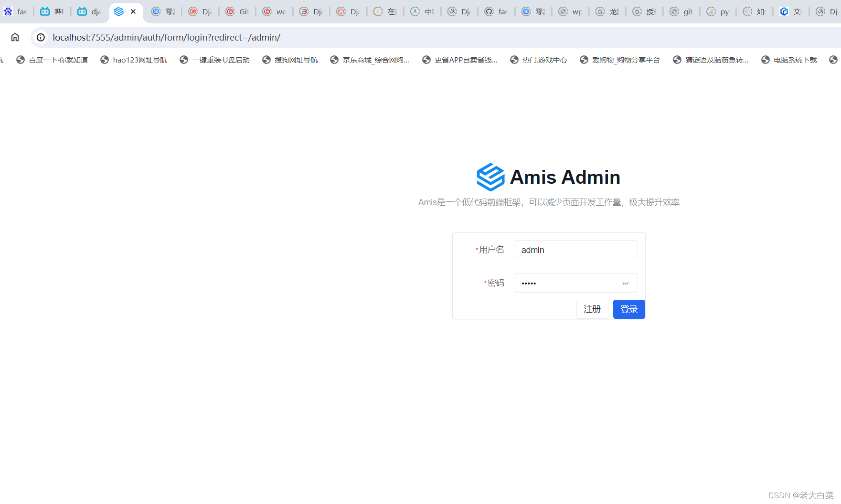
Task: Open the 一键重装·U盘启动 bookmark
Action: pyautogui.click(x=215, y=60)
